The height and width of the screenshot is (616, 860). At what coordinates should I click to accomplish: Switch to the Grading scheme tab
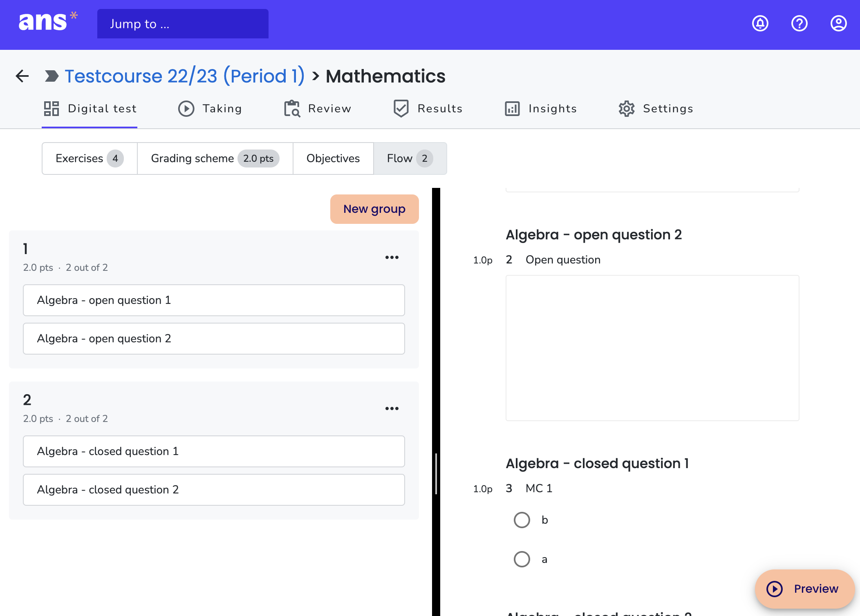(215, 158)
